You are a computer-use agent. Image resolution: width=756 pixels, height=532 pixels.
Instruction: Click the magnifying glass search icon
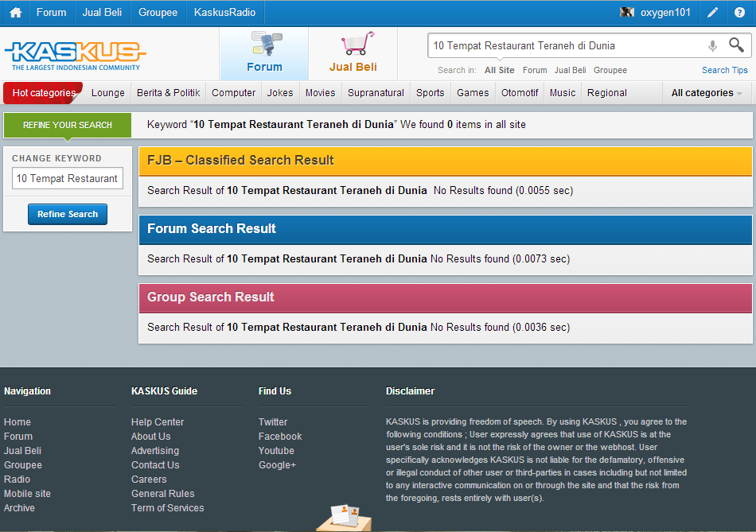[x=736, y=45]
